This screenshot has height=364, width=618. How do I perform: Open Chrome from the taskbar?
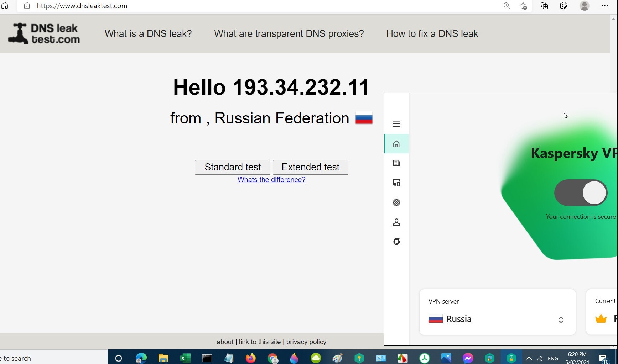click(273, 358)
